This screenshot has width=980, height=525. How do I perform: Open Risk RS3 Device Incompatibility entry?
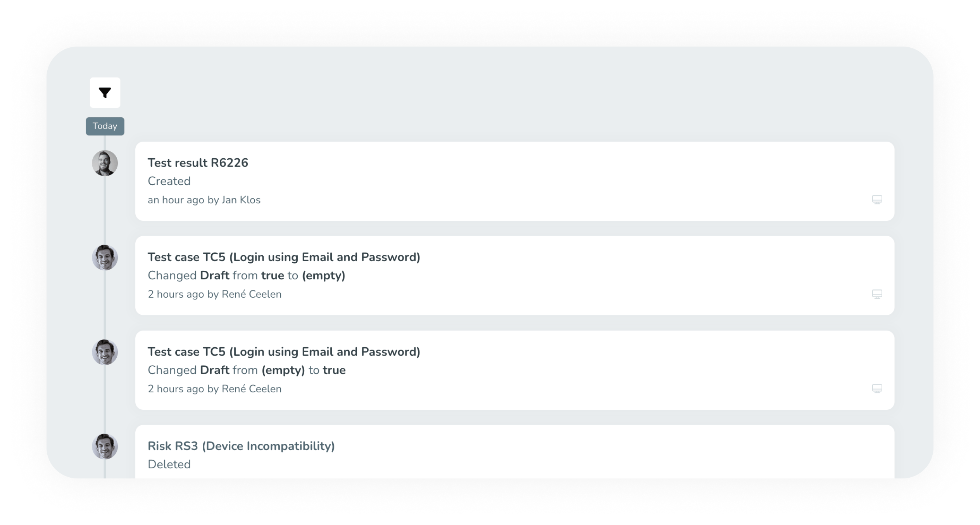[241, 446]
